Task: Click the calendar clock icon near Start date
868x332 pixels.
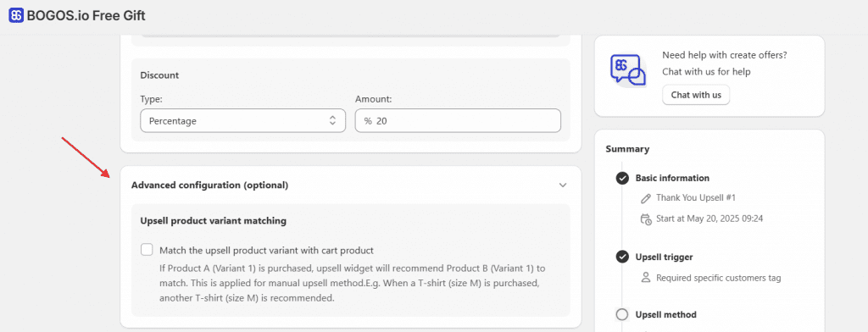Action: point(645,219)
